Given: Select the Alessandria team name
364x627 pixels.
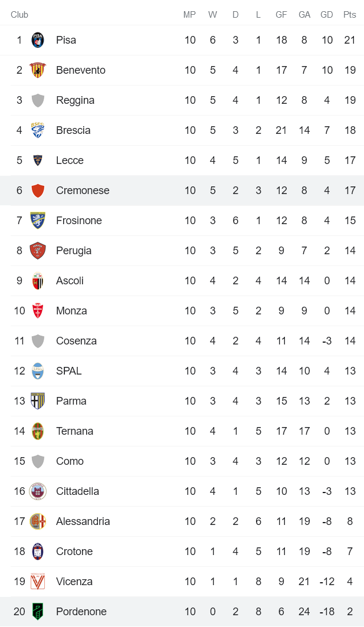Looking at the screenshot, I should tap(83, 521).
